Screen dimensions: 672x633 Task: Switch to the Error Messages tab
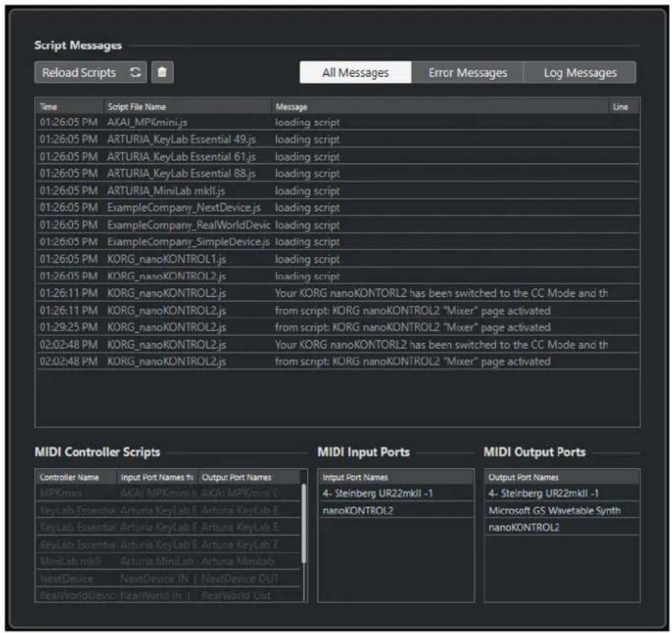(468, 73)
